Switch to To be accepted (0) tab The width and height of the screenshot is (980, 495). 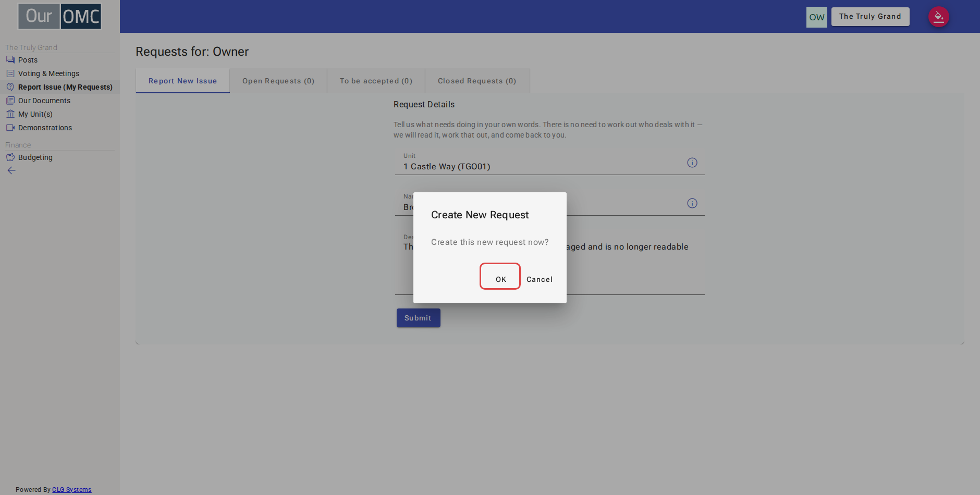[x=376, y=81]
